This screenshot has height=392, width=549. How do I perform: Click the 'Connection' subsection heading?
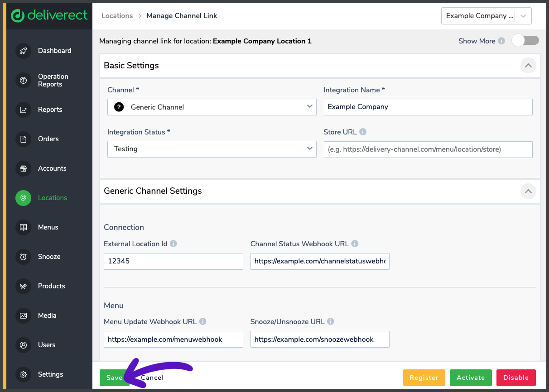(124, 227)
